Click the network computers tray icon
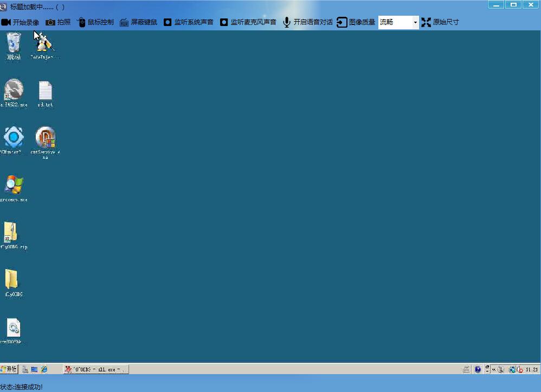541x392 pixels. coord(512,370)
